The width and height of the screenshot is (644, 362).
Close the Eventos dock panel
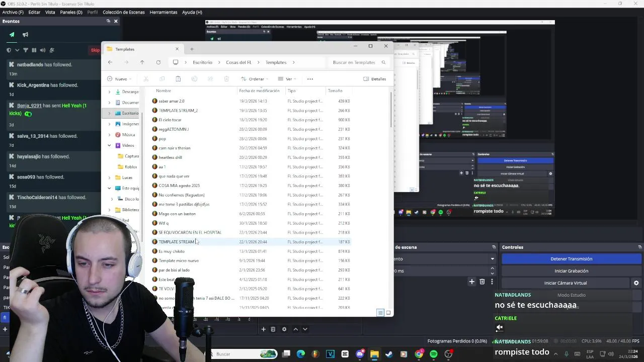pos(116,21)
